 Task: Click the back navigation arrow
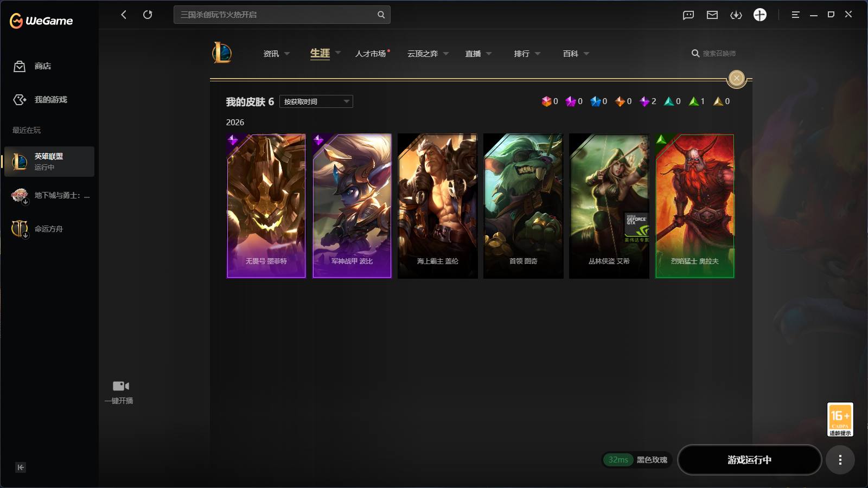click(x=124, y=15)
